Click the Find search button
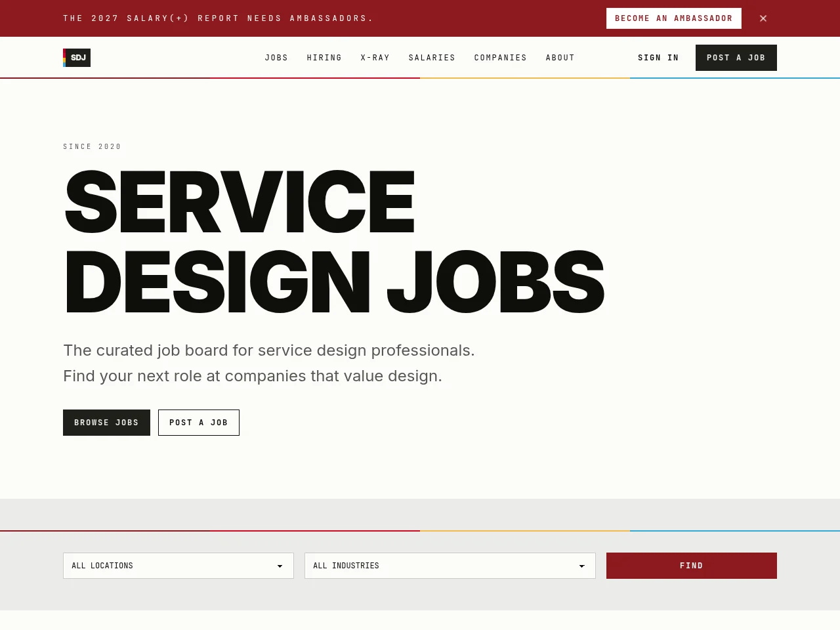The height and width of the screenshot is (630, 840). (692, 566)
